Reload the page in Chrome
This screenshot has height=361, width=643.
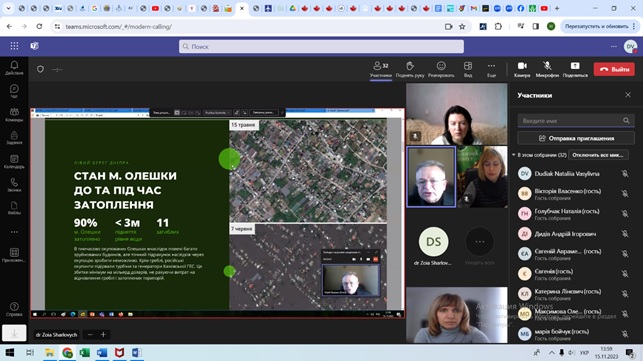pyautogui.click(x=39, y=26)
